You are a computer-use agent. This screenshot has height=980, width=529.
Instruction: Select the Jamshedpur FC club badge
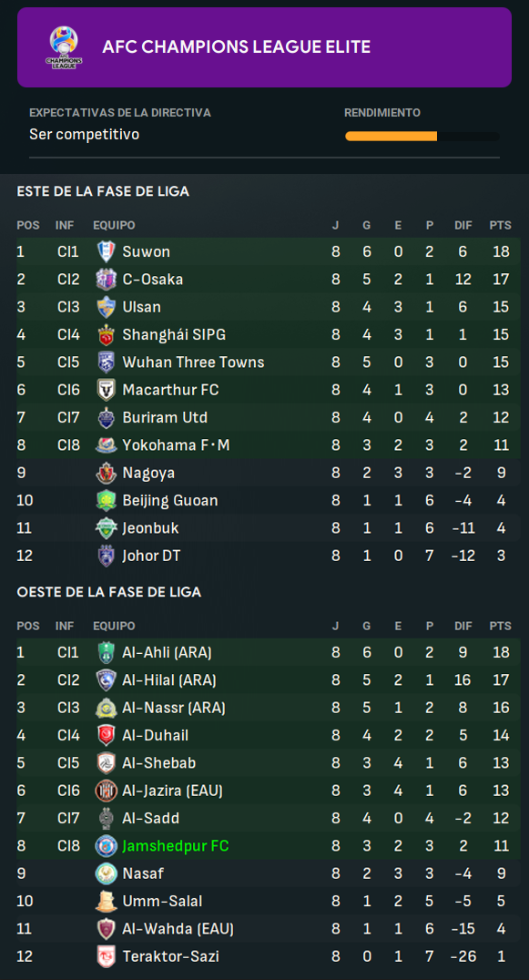tap(107, 846)
